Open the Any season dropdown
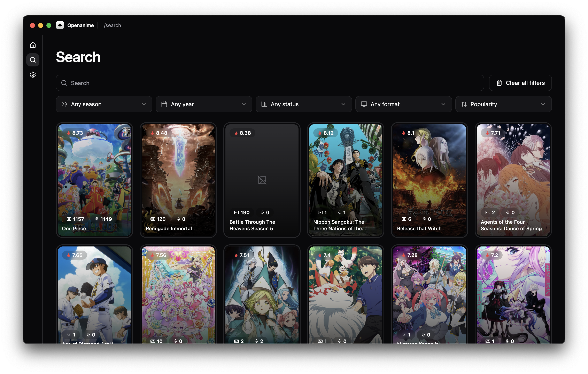This screenshot has width=588, height=374. tap(104, 104)
